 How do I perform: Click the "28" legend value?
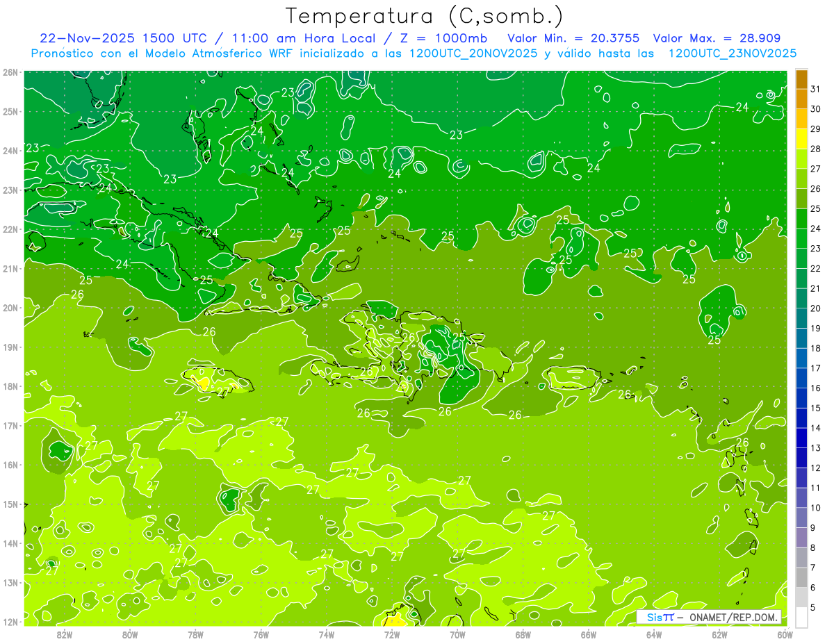point(815,149)
